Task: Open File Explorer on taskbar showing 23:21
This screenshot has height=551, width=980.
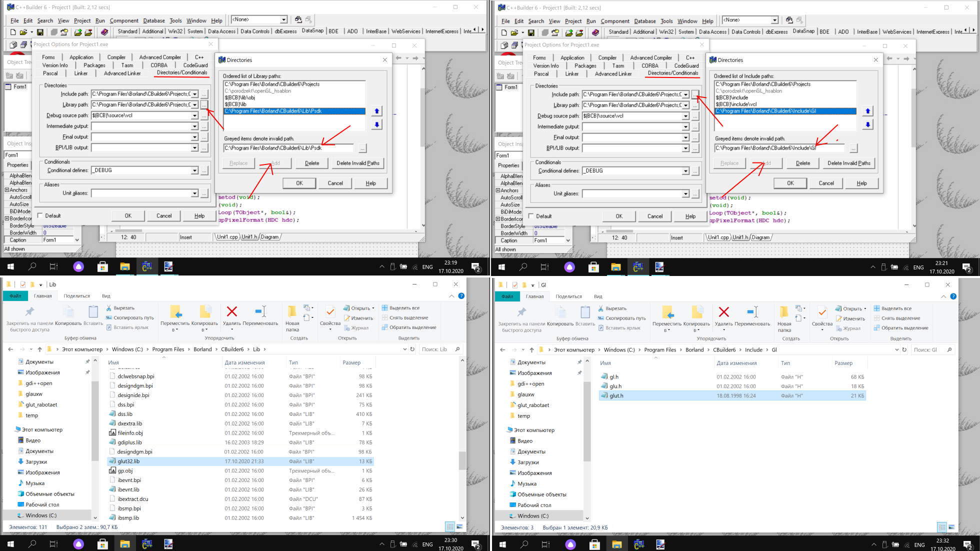Action: pyautogui.click(x=615, y=267)
